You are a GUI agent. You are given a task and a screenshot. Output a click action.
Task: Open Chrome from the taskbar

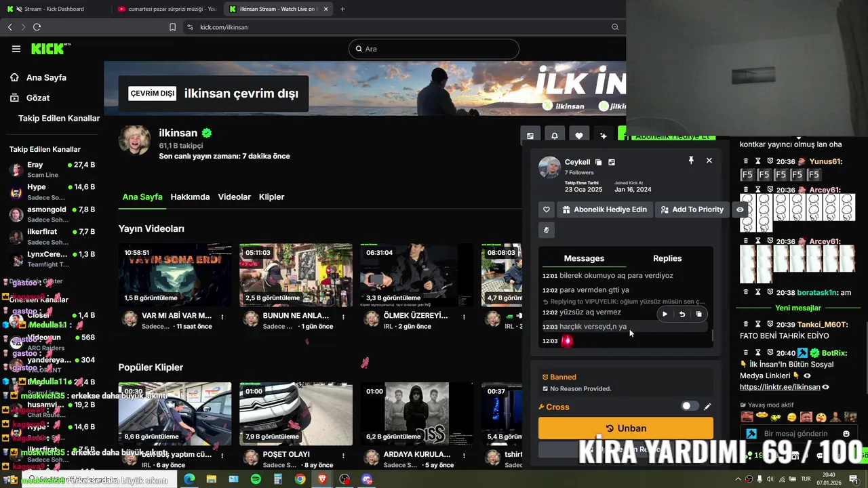pos(300,479)
